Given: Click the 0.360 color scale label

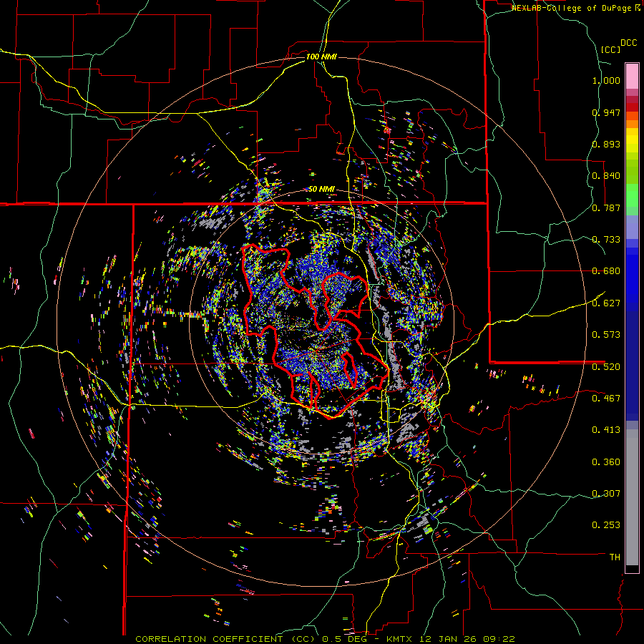Looking at the screenshot, I should tap(606, 462).
